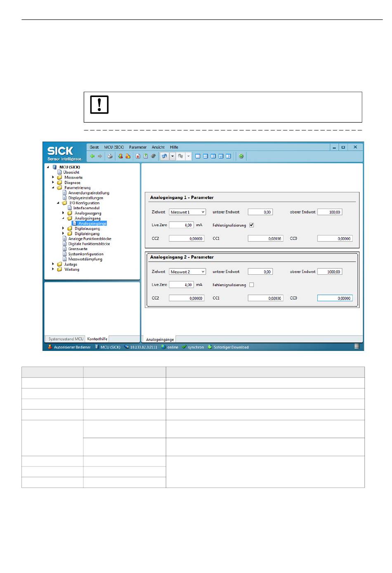Open the Parameter menu
This screenshot has width=392, height=573.
[137, 147]
